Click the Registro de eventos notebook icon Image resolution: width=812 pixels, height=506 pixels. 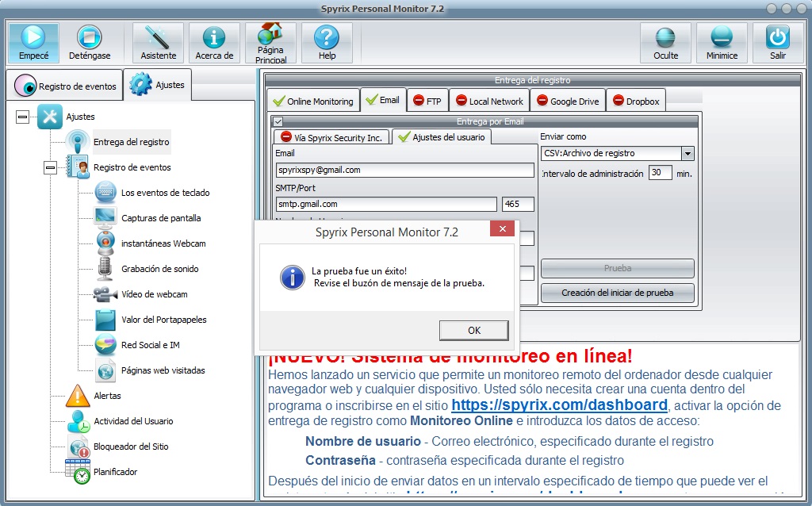tap(78, 167)
